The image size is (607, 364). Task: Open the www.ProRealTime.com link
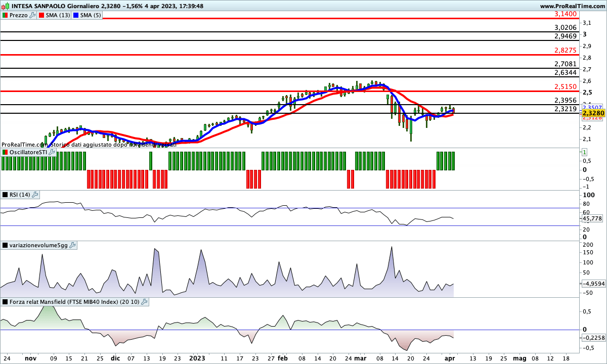(x=572, y=6)
